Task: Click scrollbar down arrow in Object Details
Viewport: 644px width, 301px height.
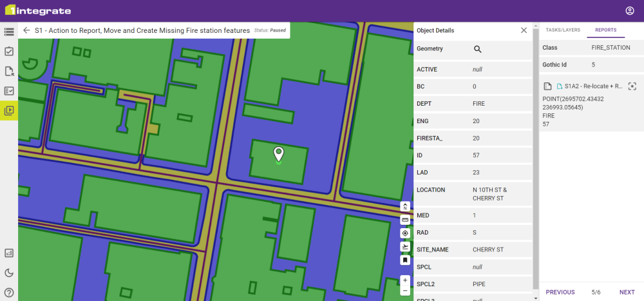Action: click(x=536, y=298)
